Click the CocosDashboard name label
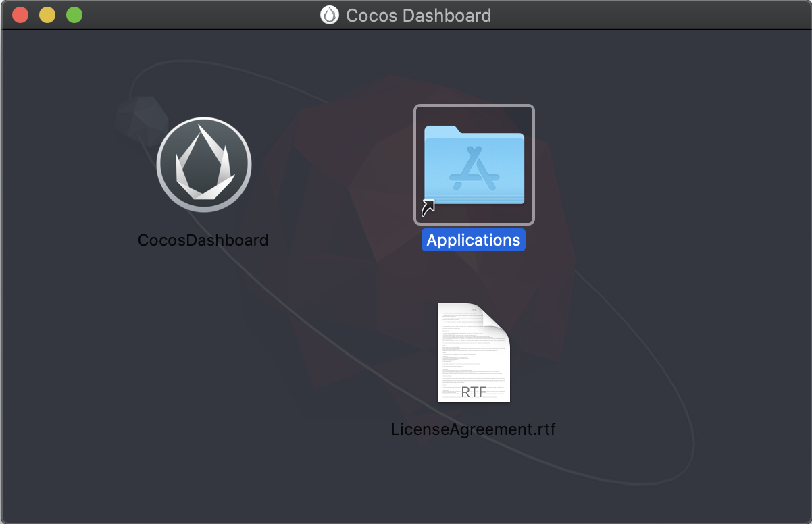This screenshot has height=524, width=812. click(x=203, y=240)
